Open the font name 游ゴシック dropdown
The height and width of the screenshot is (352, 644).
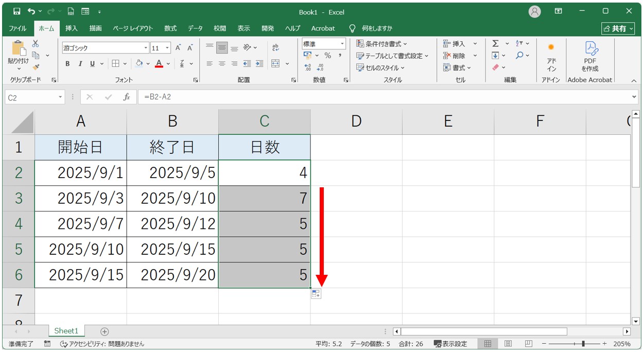pyautogui.click(x=146, y=48)
